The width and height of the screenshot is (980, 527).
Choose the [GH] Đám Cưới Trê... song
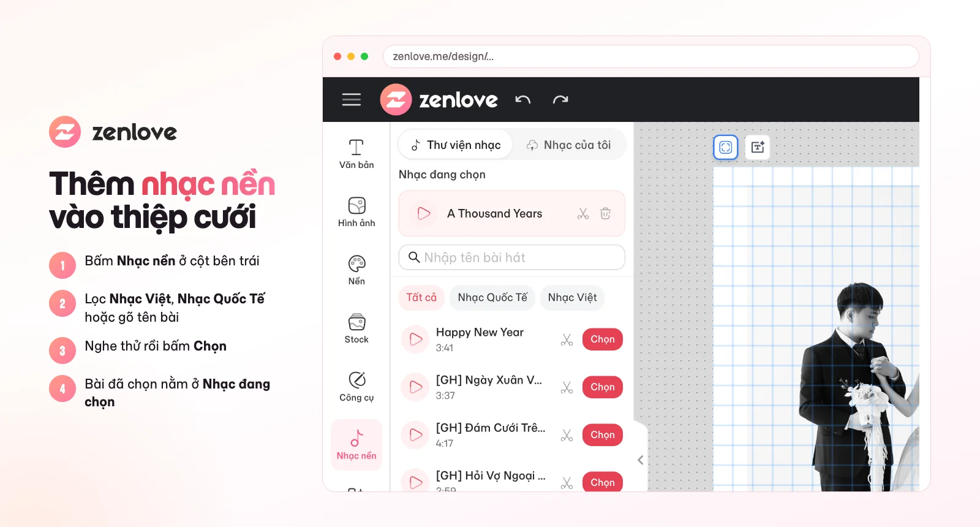[x=603, y=435]
